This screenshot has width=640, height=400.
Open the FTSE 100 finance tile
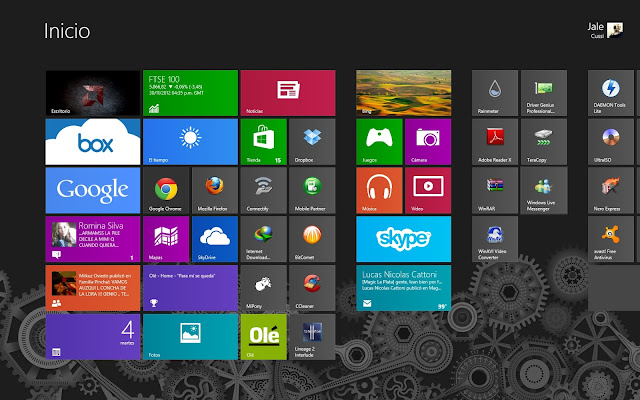(190, 93)
